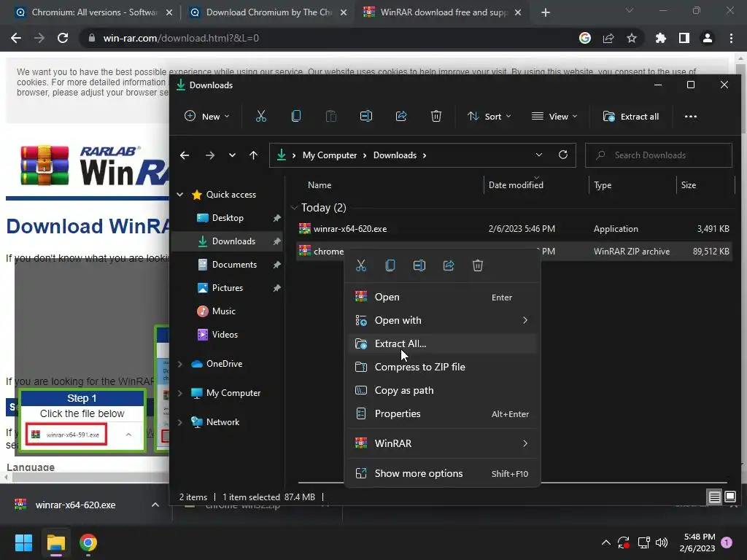Go up one folder level
Viewport: 747px width, 560px height.
click(x=253, y=155)
